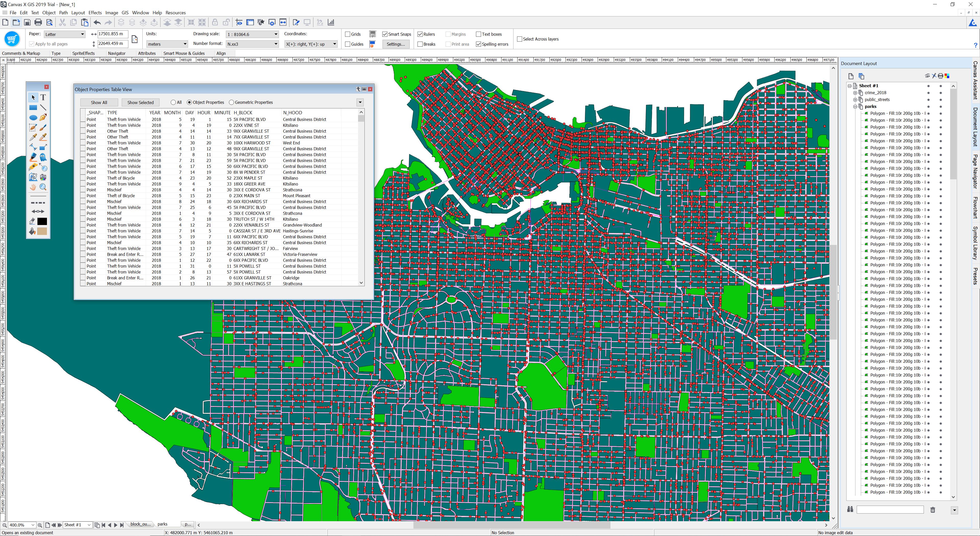Click the tan fill color swatch
The width and height of the screenshot is (980, 536).
[x=42, y=231]
